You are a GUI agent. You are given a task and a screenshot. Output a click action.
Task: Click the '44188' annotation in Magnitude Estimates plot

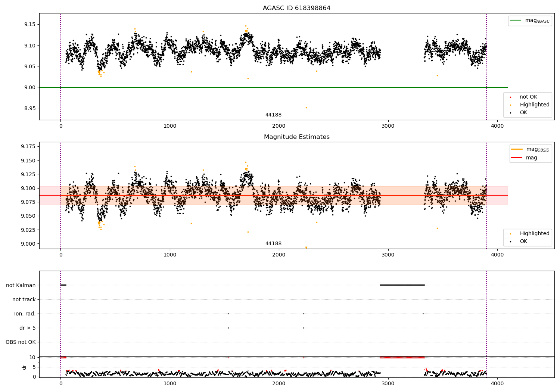pyautogui.click(x=273, y=244)
